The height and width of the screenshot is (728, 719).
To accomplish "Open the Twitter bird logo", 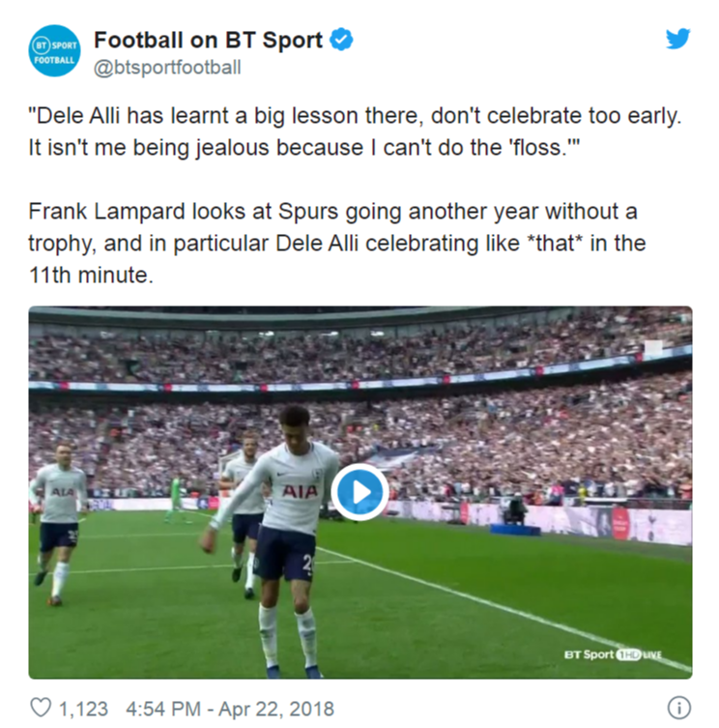I will coord(678,40).
